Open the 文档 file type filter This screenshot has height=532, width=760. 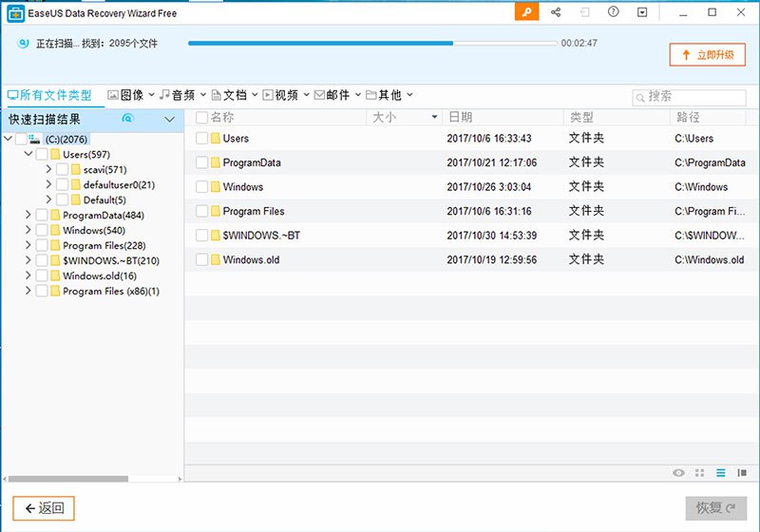[x=235, y=95]
